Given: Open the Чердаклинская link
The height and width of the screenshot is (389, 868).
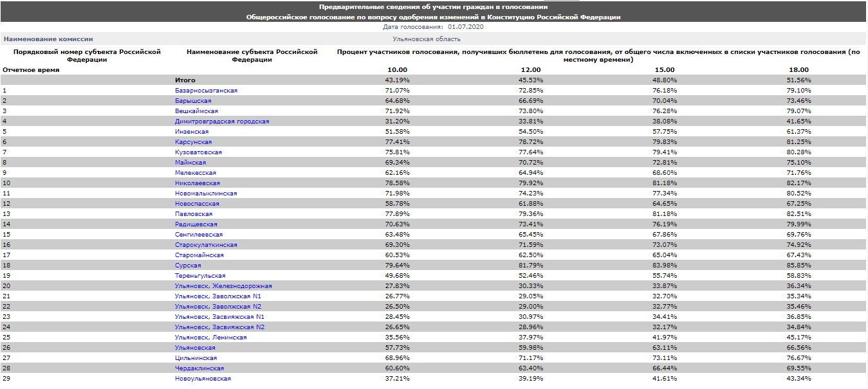Looking at the screenshot, I should point(199,368).
